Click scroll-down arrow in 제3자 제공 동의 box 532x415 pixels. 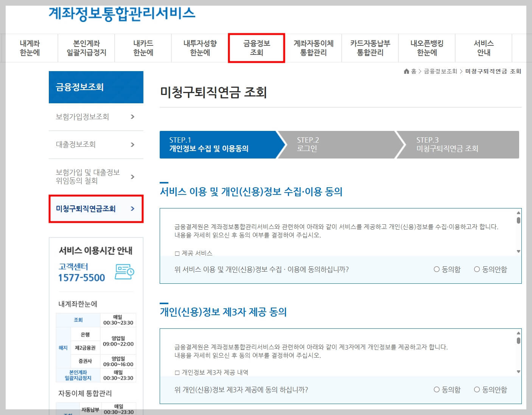(518, 371)
